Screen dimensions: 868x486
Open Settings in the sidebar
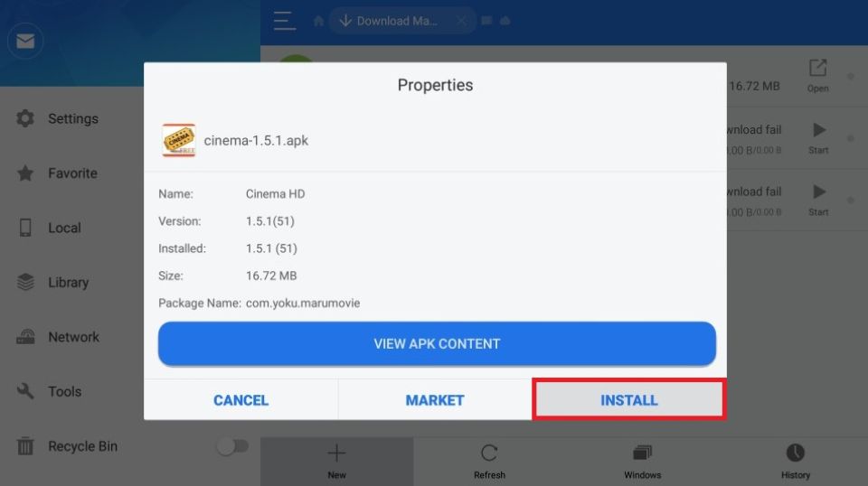[x=73, y=118]
